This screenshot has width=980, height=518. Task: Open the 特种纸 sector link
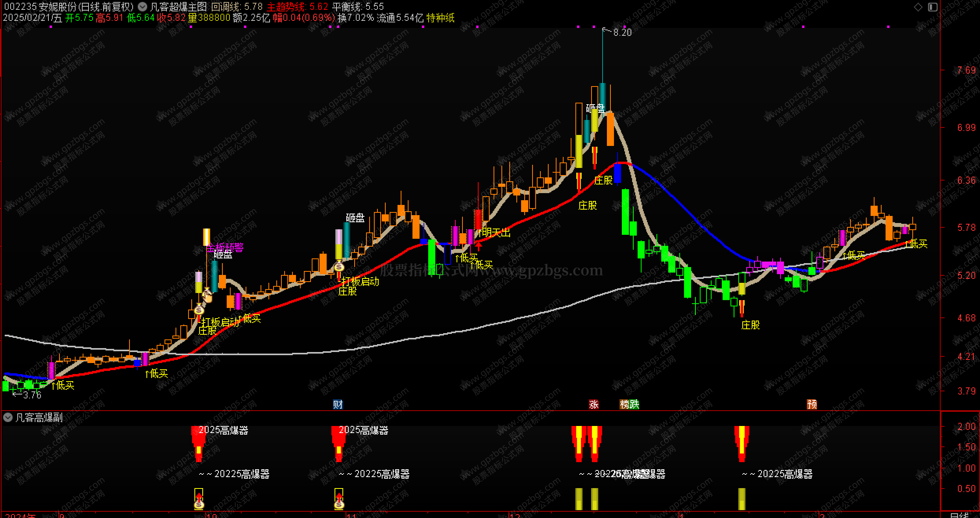[440, 18]
